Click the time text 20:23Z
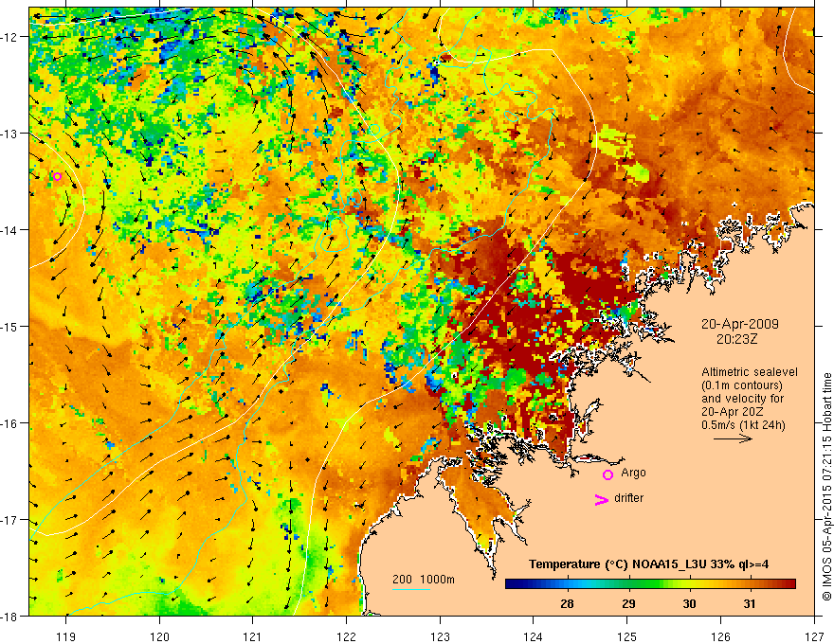The image size is (834, 644). click(736, 339)
